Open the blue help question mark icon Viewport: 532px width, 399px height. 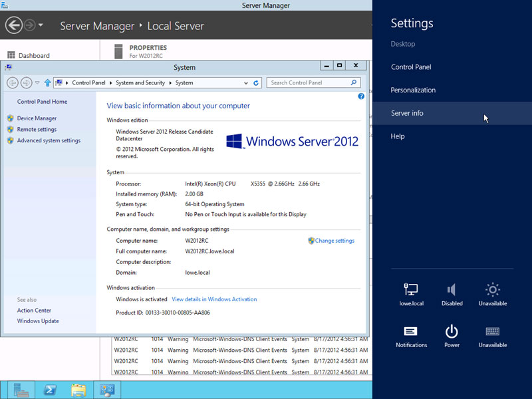point(361,96)
